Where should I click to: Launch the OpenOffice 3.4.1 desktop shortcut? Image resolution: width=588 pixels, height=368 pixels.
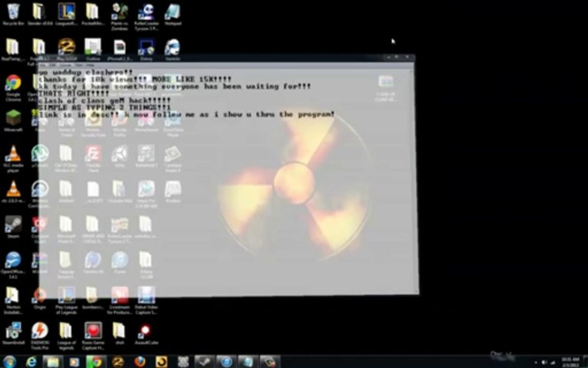pos(13,265)
